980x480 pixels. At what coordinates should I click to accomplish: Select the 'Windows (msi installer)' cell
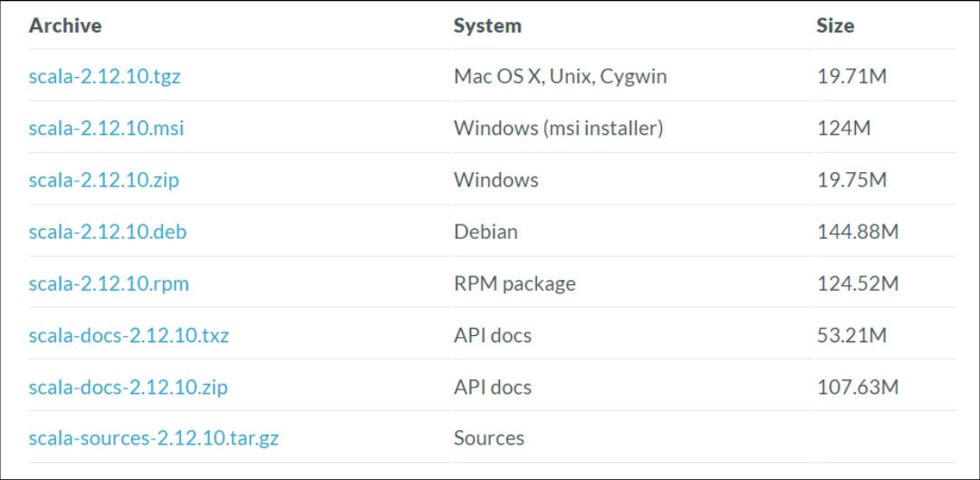point(558,128)
